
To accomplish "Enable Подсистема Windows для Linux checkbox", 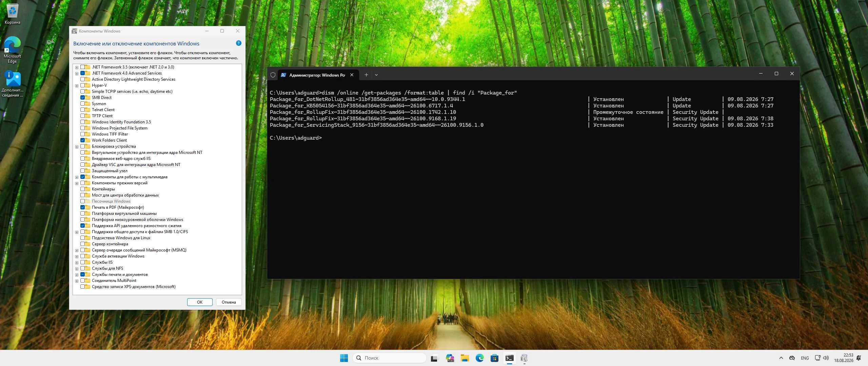I will [82, 238].
